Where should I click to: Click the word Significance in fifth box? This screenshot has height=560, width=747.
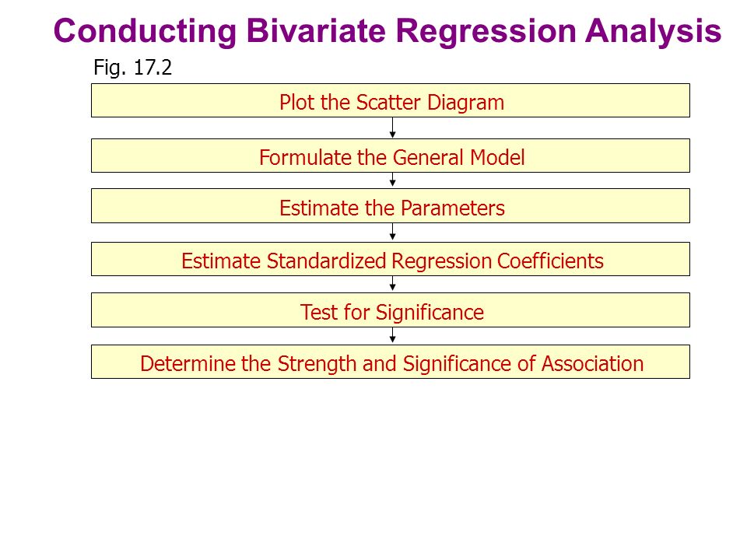click(430, 313)
